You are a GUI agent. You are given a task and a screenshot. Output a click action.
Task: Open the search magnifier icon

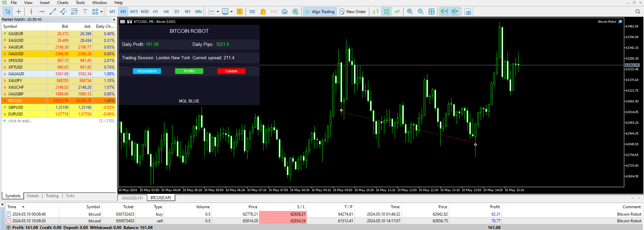pyautogui.click(x=638, y=12)
